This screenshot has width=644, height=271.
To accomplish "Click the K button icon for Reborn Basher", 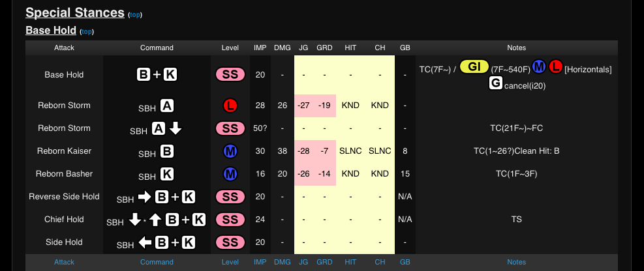I will pos(167,174).
